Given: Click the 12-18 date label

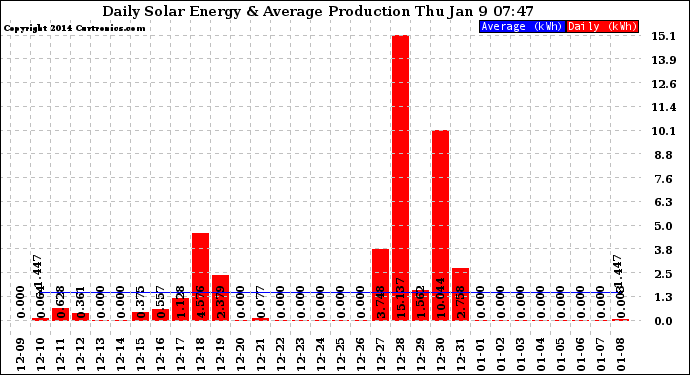Looking at the screenshot, I should click(201, 355).
